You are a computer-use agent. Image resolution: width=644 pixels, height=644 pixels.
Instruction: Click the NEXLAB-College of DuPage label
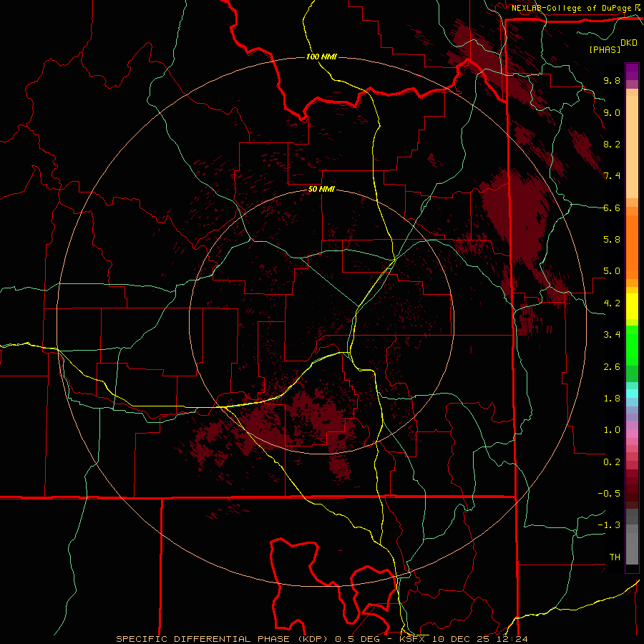coord(572,8)
